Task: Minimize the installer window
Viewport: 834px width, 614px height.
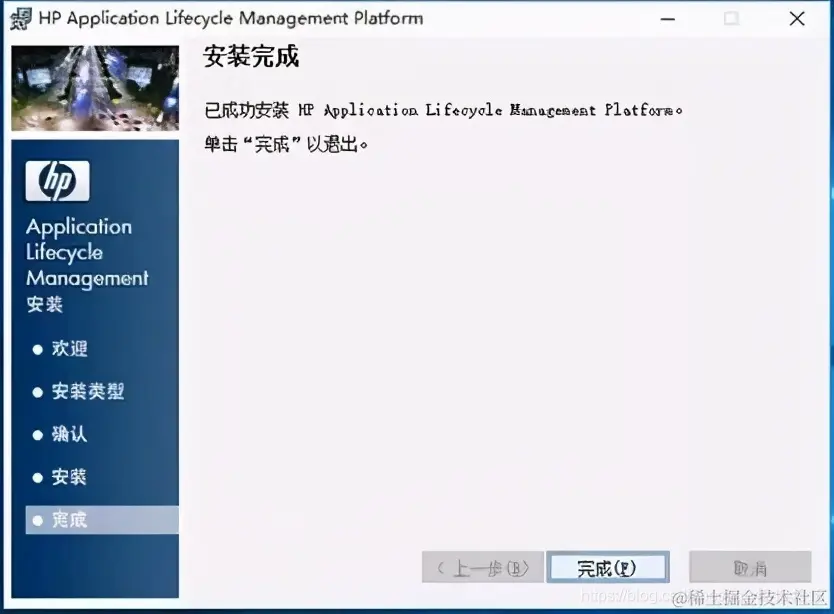Action: point(666,18)
